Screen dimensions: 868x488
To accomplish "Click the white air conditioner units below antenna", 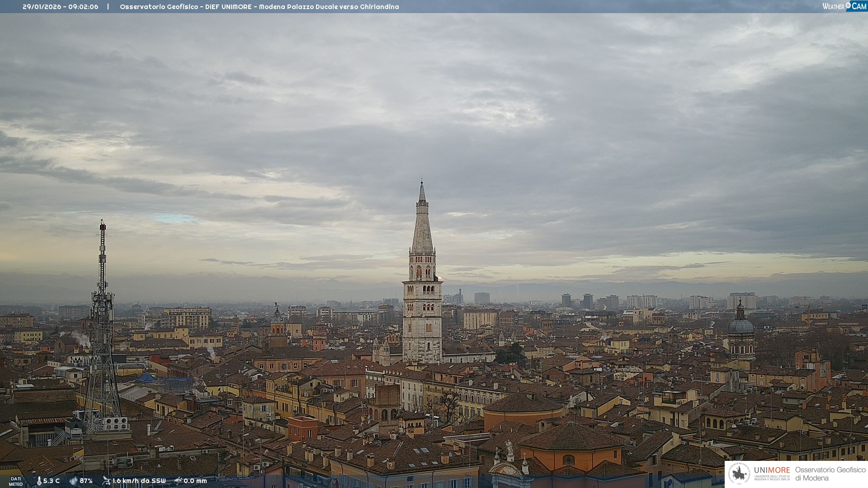I will click(115, 423).
